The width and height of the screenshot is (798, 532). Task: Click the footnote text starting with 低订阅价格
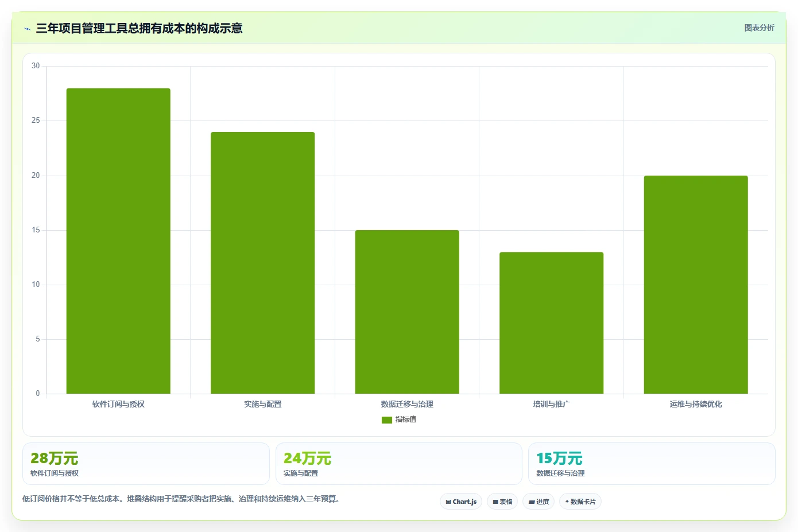(181, 499)
